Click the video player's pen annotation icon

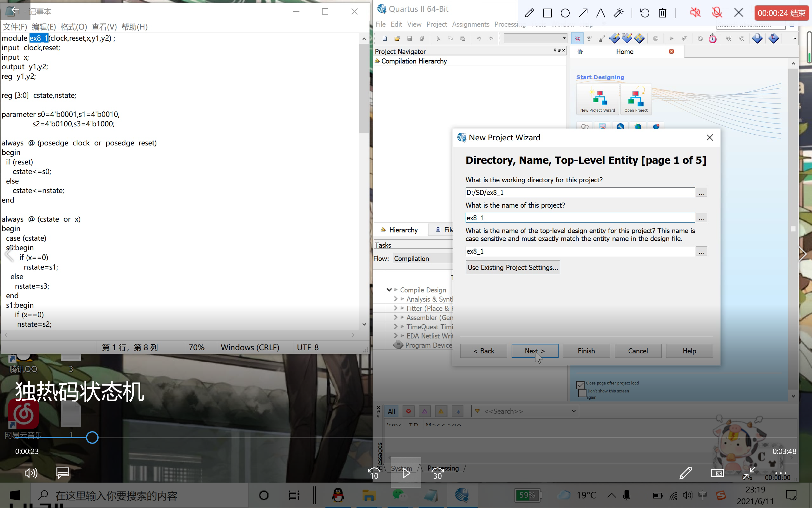(x=685, y=473)
